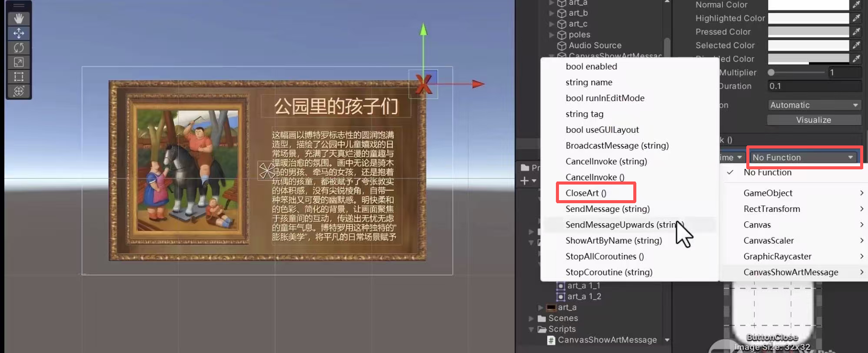Image resolution: width=868 pixels, height=353 pixels.
Task: Click the green Y-axis gizmo arrow
Action: pos(423,30)
